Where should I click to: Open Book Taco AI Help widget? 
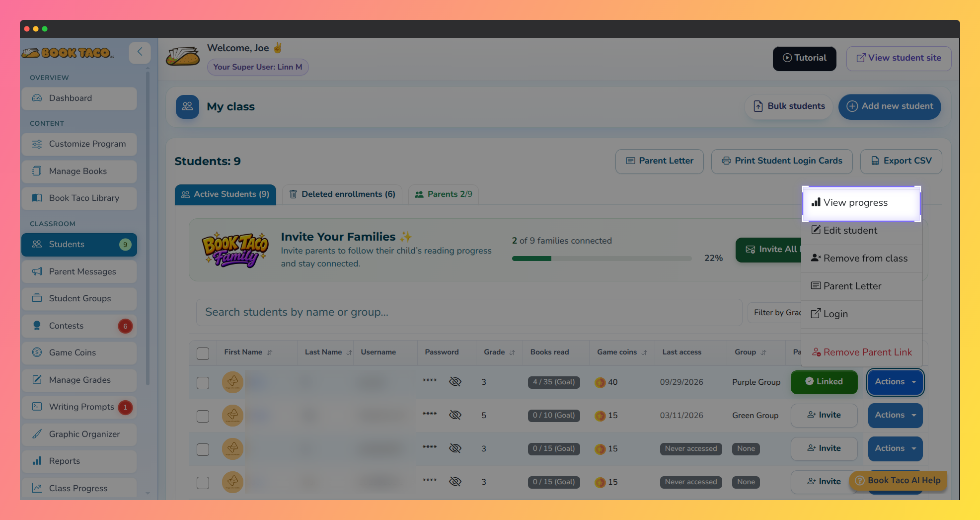point(898,481)
